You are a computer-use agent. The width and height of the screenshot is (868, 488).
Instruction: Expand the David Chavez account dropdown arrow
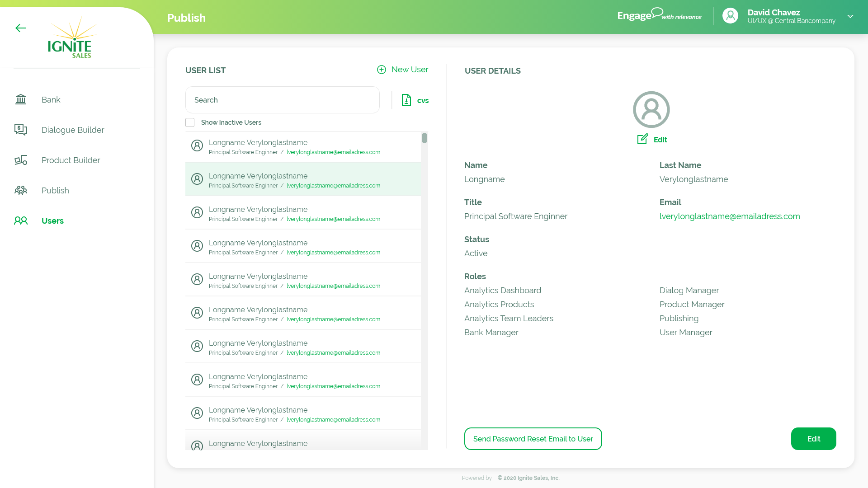pos(850,16)
